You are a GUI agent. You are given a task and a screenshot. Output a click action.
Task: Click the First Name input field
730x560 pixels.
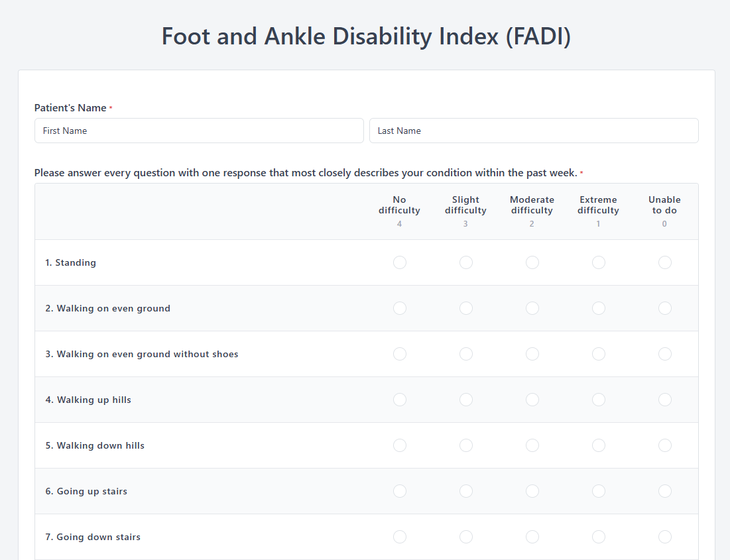199,131
